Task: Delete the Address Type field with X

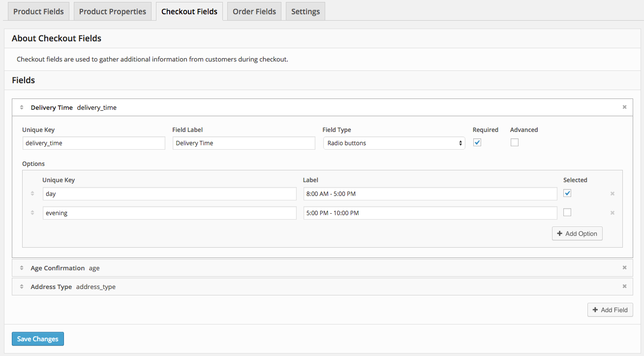Action: point(624,287)
